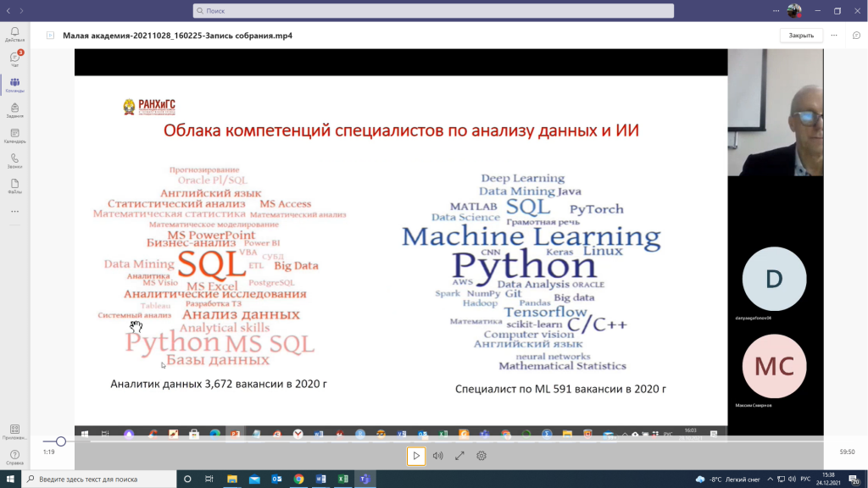
Task: Open Звонки (Calls) in sidebar
Action: point(14,161)
